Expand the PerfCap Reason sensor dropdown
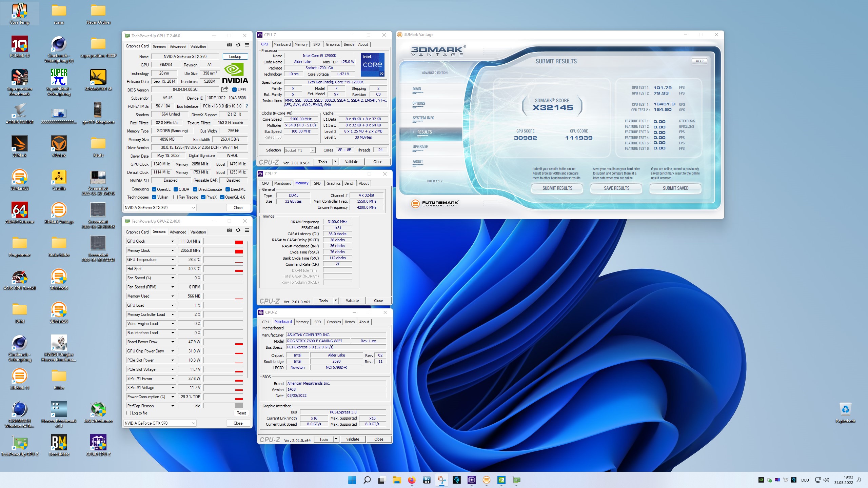Screen dimensions: 868x488 [x=172, y=406]
